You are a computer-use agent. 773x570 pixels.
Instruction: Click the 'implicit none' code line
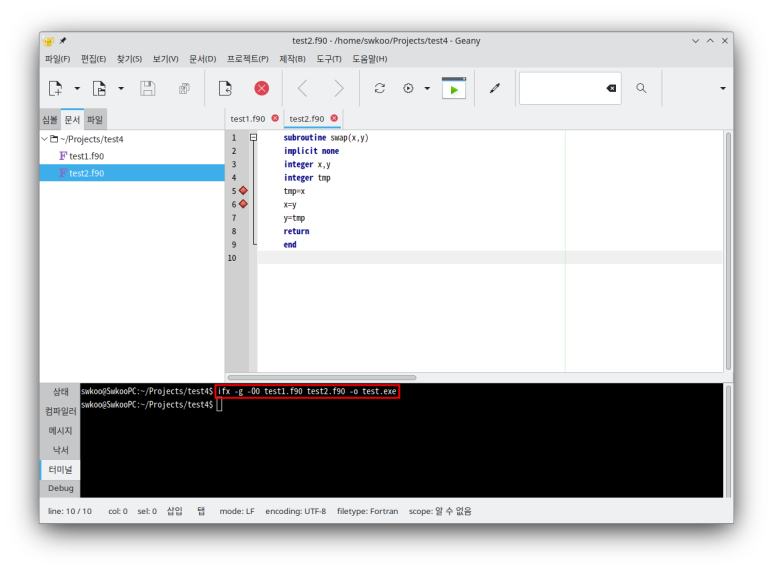311,151
